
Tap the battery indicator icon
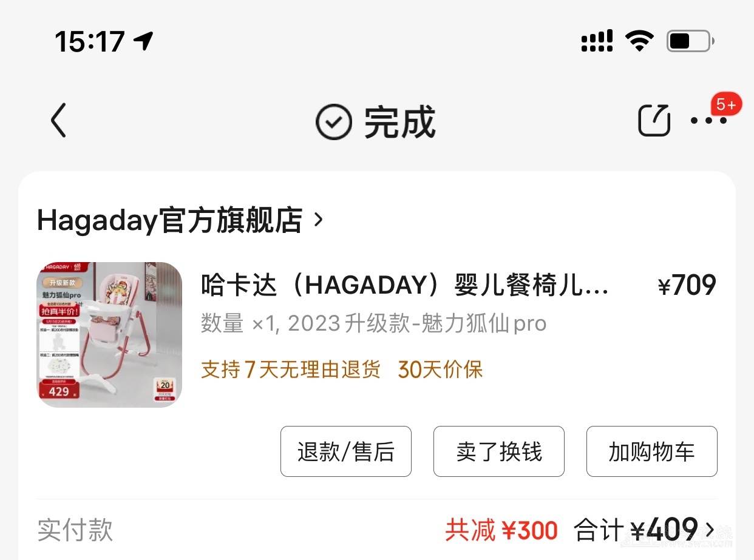pos(691,41)
